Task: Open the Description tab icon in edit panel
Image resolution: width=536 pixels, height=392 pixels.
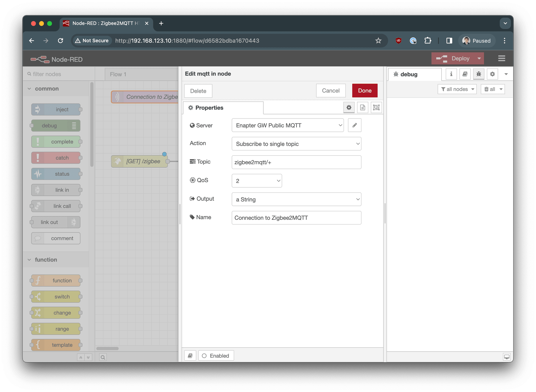Action: point(362,107)
